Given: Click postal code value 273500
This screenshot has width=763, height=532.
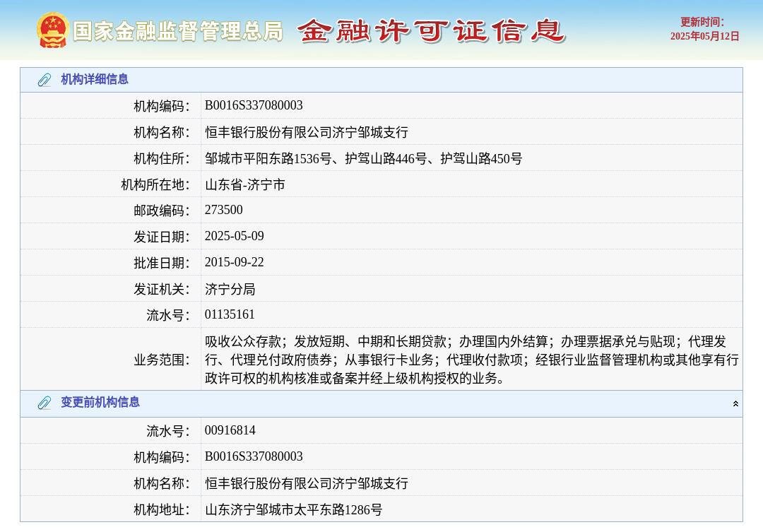Looking at the screenshot, I should point(223,210).
